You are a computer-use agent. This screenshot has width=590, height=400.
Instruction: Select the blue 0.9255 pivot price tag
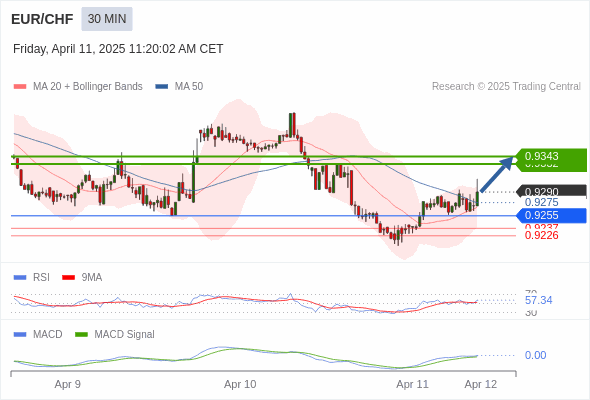[552, 215]
